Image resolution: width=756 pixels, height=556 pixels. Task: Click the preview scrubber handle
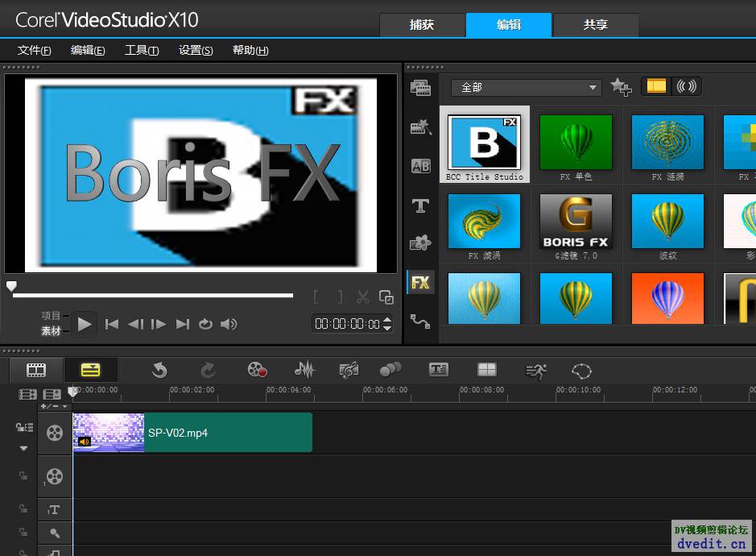point(11,286)
